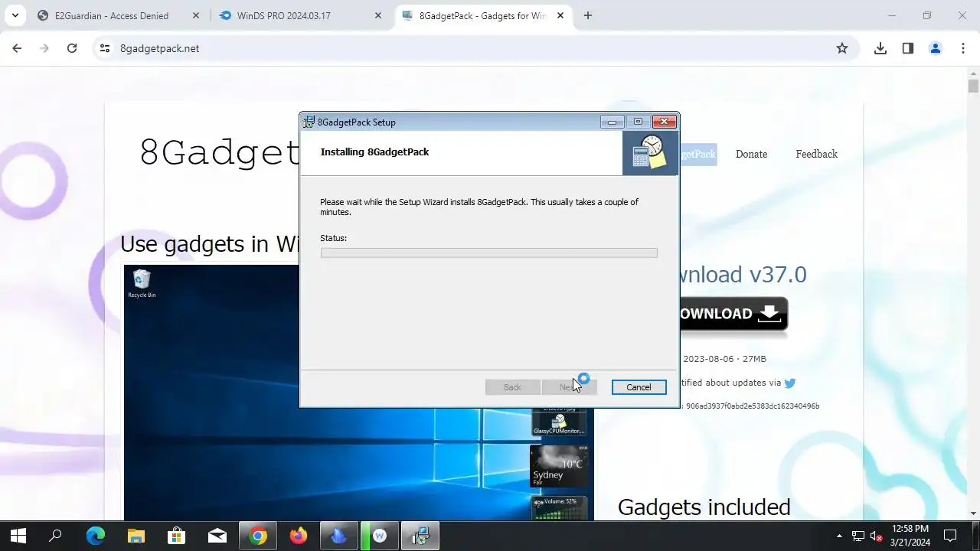Open the Windows notification center

point(950,536)
